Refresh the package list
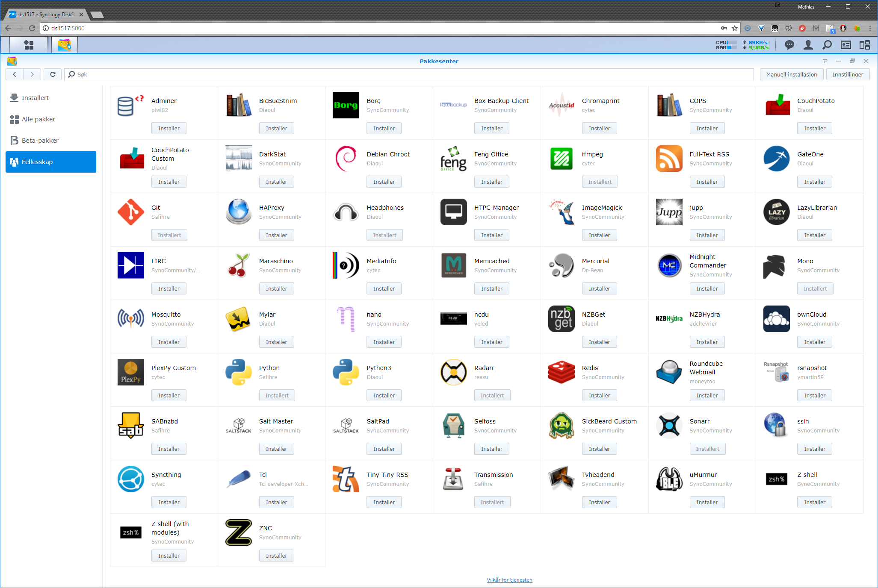Viewport: 878px width, 588px height. [x=52, y=74]
